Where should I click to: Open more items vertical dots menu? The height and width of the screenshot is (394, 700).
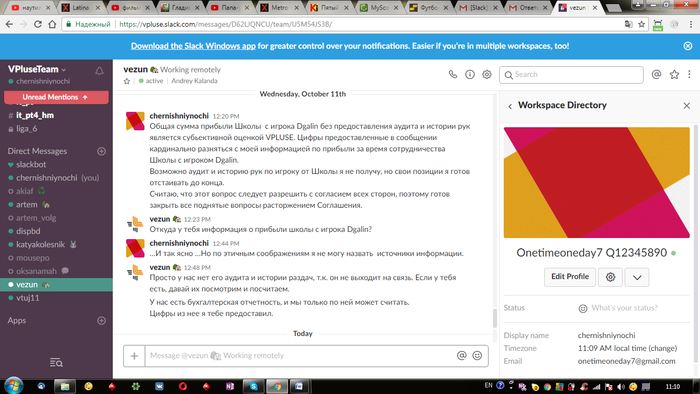click(689, 75)
